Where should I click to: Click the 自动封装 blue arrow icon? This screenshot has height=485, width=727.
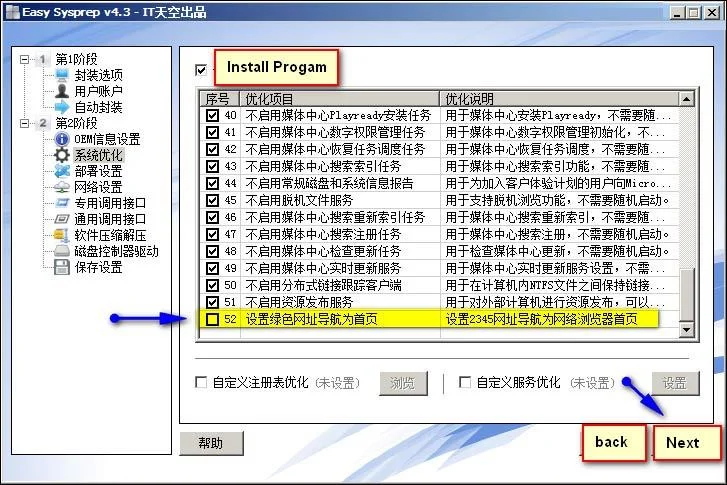62,107
